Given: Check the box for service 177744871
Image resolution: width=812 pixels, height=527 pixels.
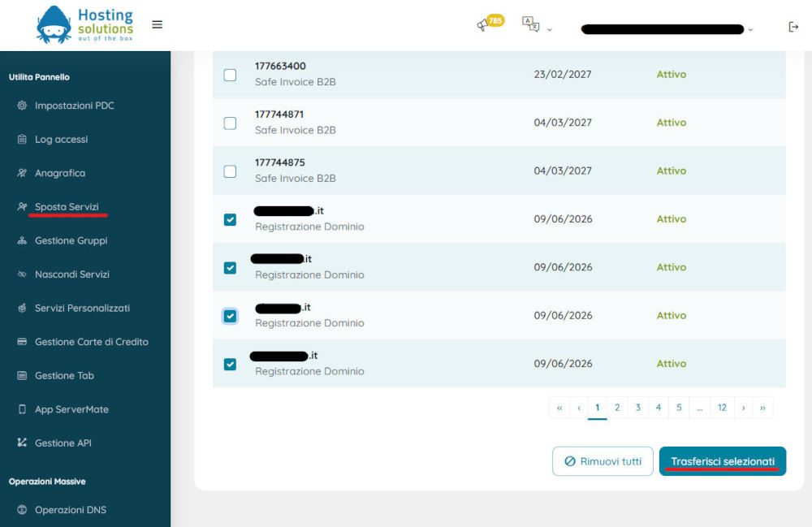Looking at the screenshot, I should click(x=230, y=123).
